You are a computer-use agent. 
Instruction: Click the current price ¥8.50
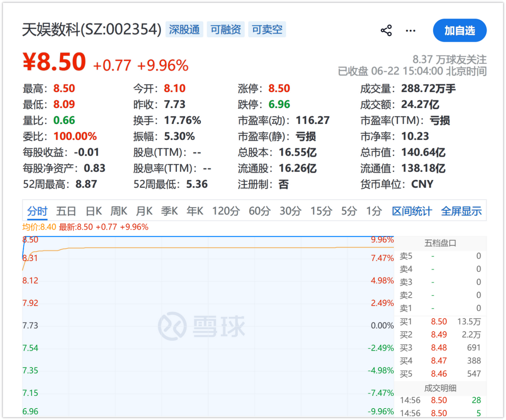[54, 62]
